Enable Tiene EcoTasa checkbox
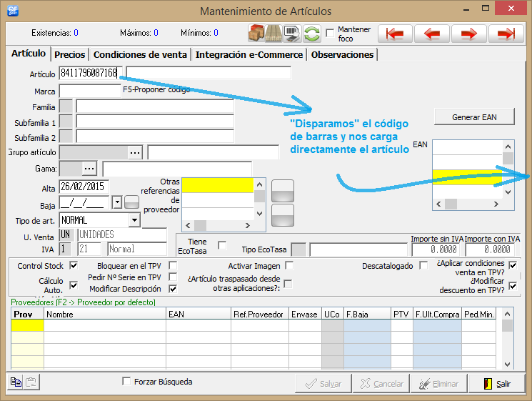Screen dimensions: 532x401 click(x=222, y=245)
